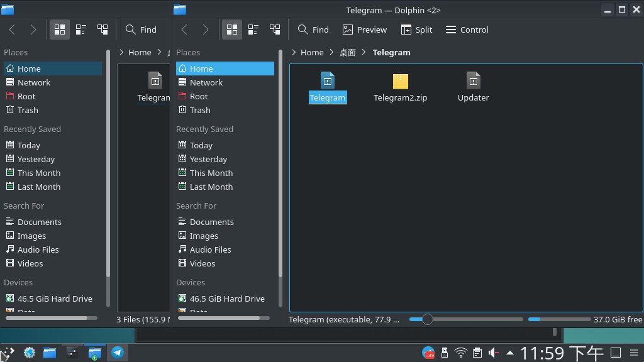Expand the breadcrumb arrow before Home in front window

click(x=294, y=53)
